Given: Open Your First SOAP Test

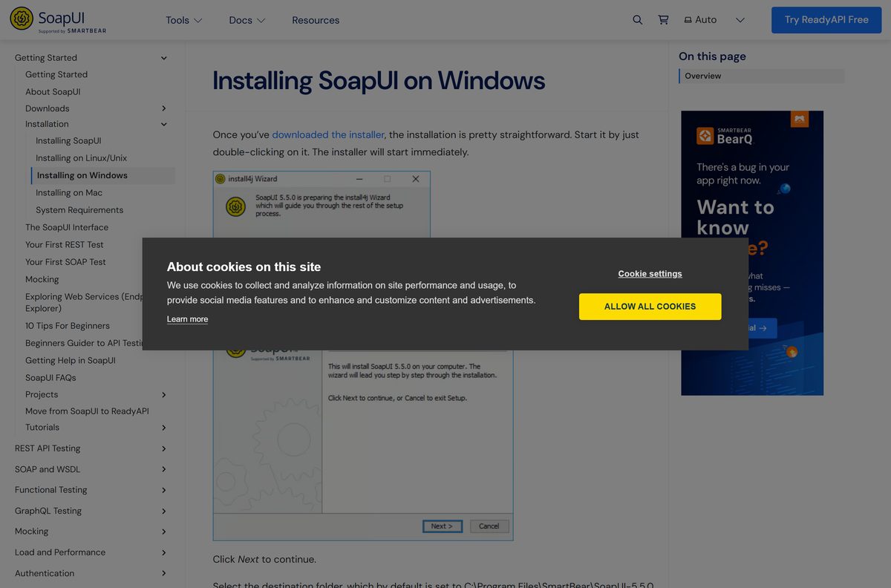Looking at the screenshot, I should (x=65, y=262).
